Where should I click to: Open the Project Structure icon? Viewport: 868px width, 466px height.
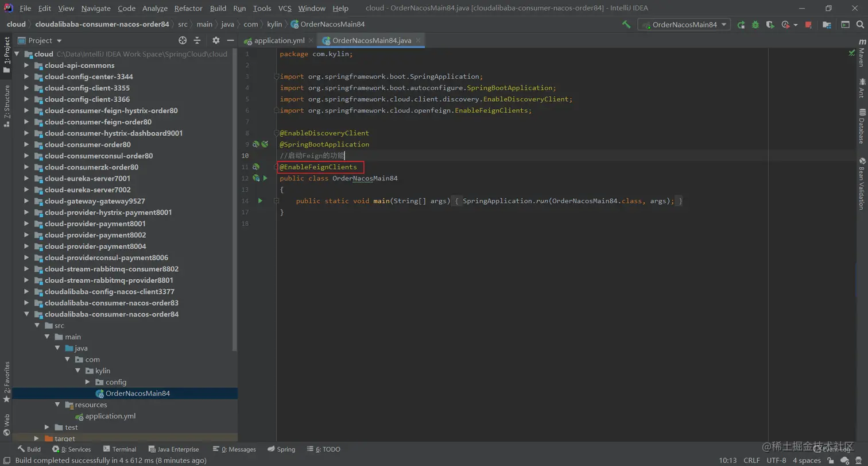click(827, 25)
